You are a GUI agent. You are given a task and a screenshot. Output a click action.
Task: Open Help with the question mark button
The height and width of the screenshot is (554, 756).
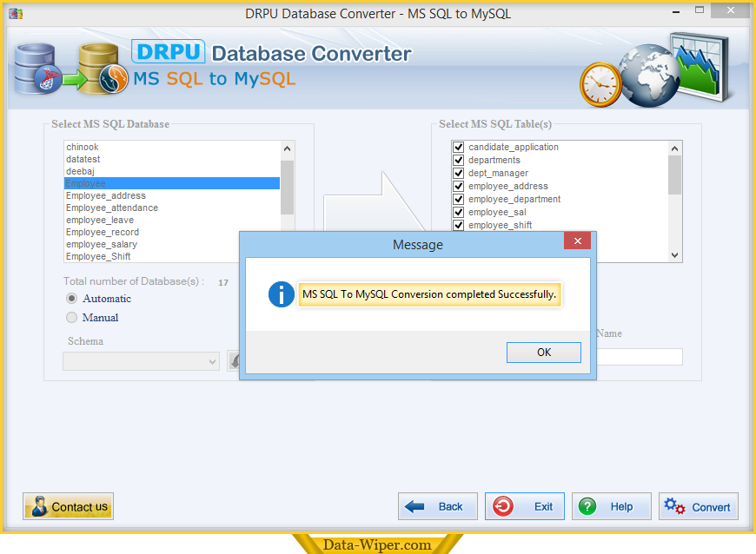click(611, 506)
